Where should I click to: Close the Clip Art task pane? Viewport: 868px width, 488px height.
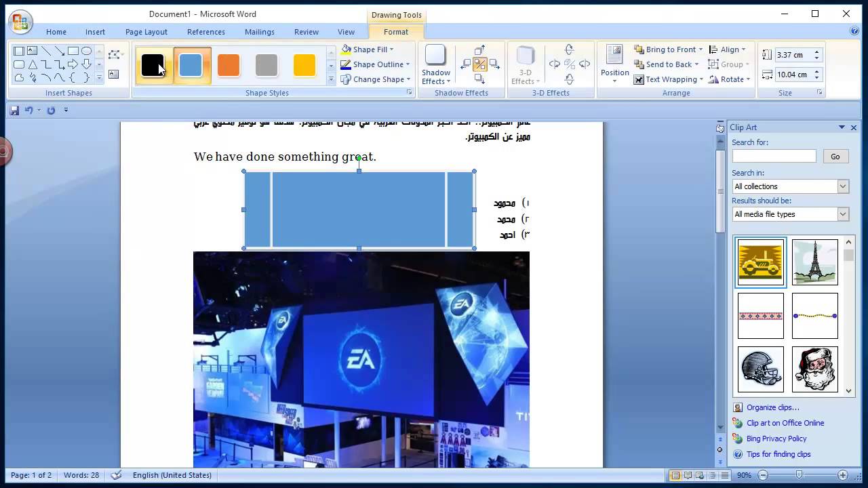click(854, 127)
